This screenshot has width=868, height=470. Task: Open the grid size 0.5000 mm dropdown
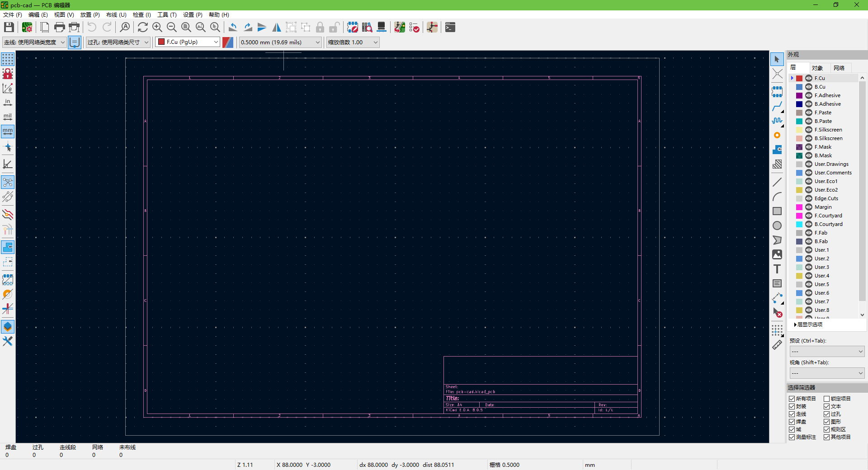[x=280, y=42]
